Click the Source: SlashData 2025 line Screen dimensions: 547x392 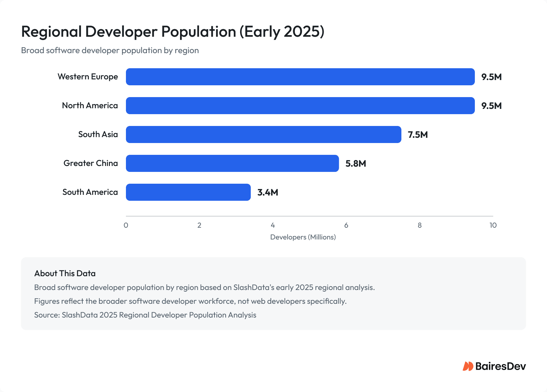[x=145, y=315]
